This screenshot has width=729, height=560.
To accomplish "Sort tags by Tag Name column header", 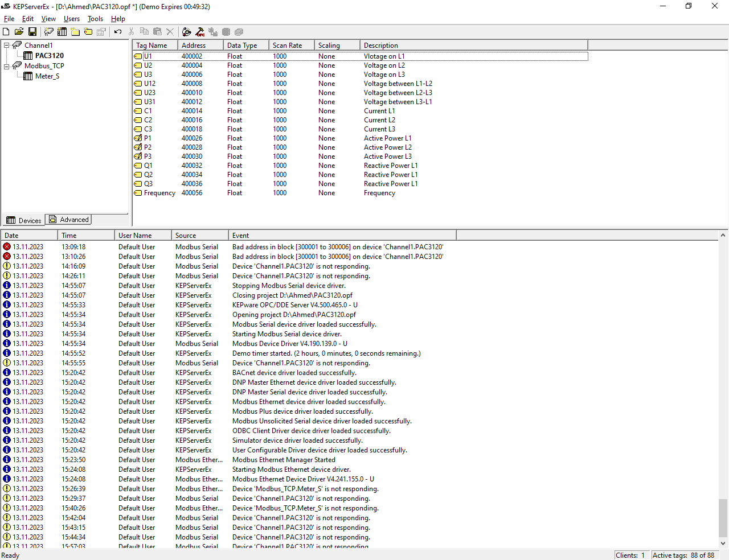I will point(155,46).
